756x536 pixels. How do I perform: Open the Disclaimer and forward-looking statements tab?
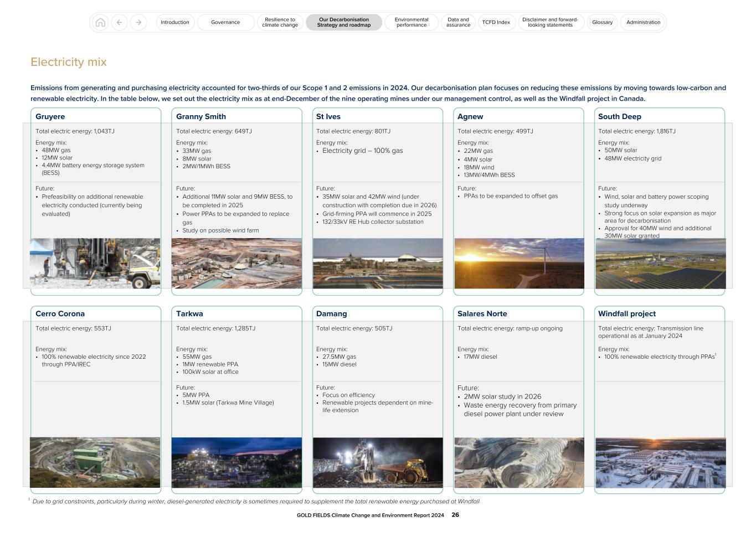pyautogui.click(x=550, y=22)
